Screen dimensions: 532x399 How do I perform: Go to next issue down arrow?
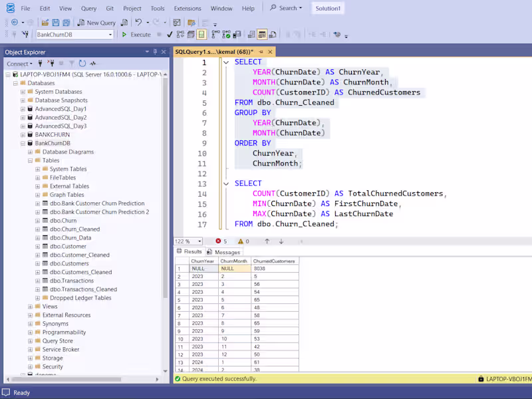(x=281, y=241)
